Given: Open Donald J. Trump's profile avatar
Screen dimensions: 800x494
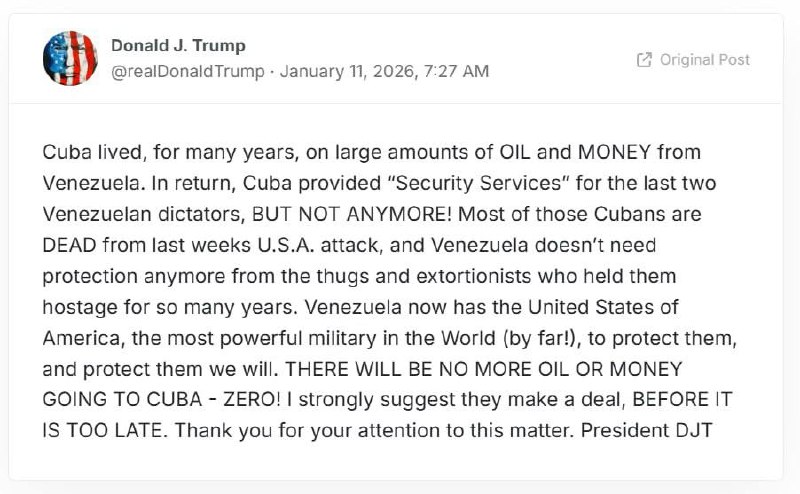Looking at the screenshot, I should point(70,58).
